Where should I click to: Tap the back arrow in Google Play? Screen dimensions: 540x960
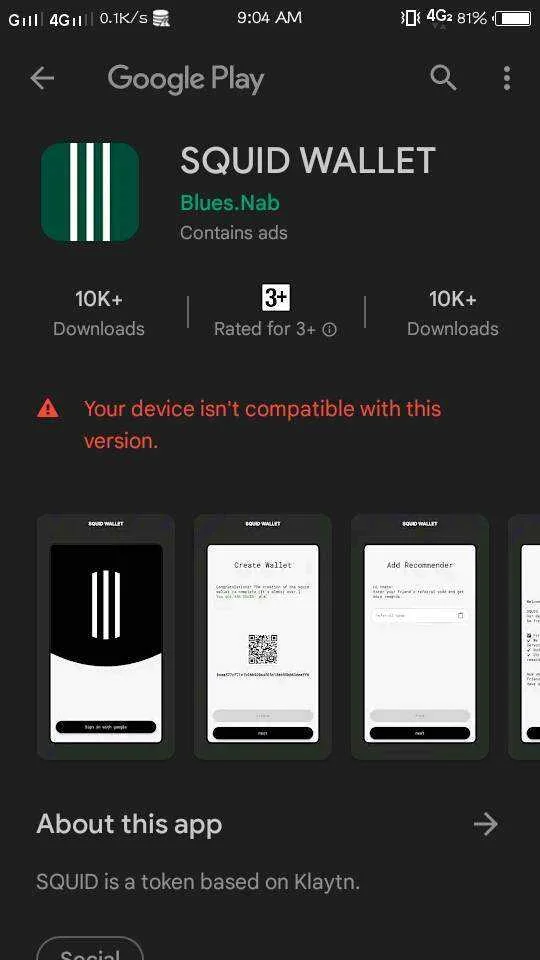42,78
